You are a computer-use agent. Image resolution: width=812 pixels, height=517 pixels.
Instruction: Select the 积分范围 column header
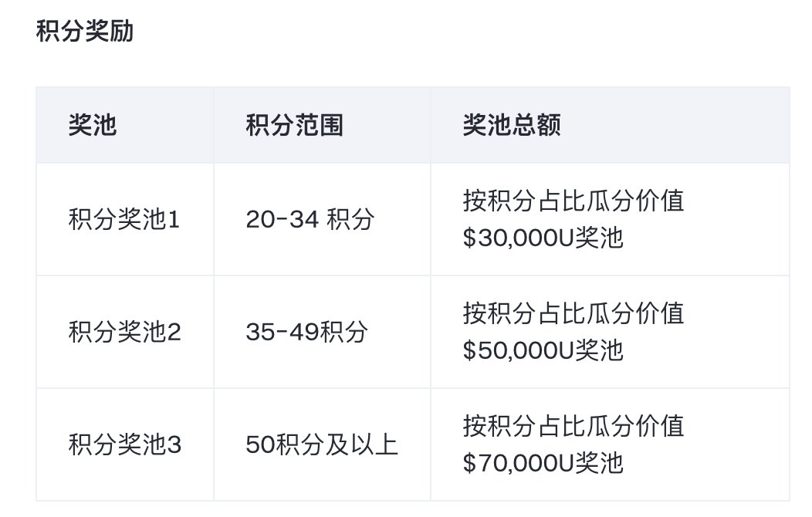pos(294,125)
